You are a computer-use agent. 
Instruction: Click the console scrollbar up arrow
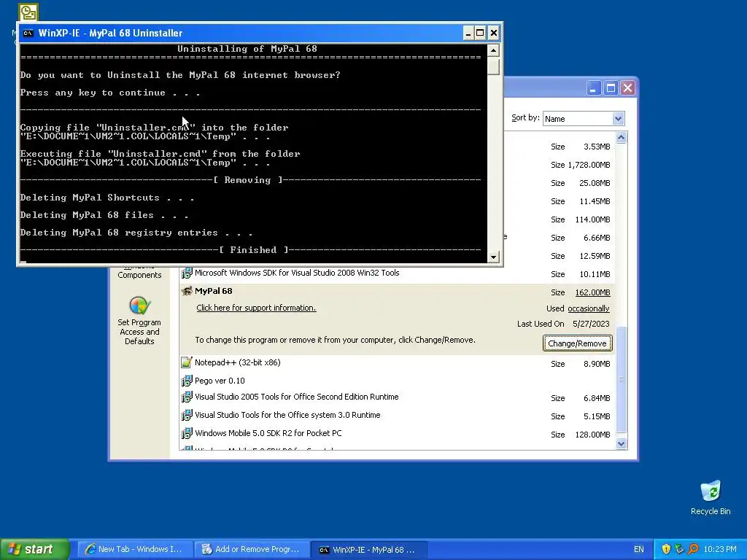(x=493, y=50)
